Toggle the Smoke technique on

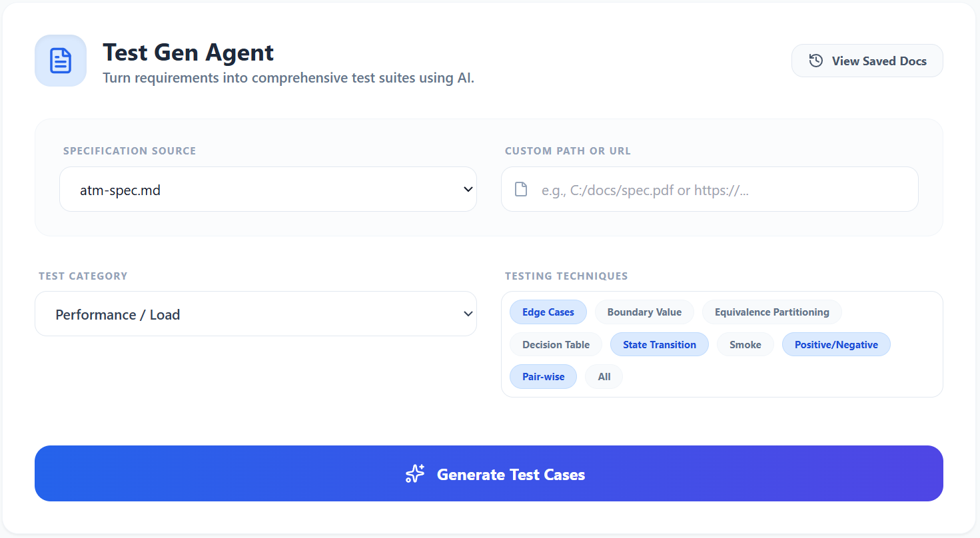click(x=745, y=344)
